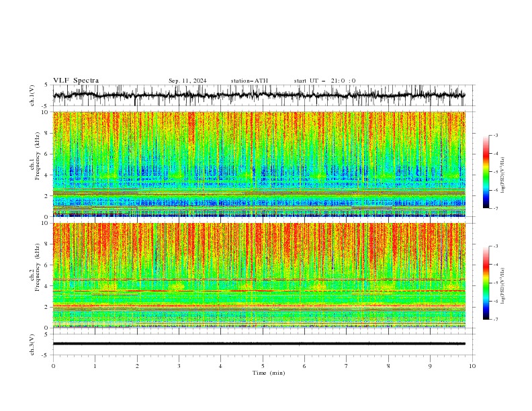Screen dimensions: 532x411
Task: Click the ch.1 voltage waveform trace
Action: coord(259,95)
